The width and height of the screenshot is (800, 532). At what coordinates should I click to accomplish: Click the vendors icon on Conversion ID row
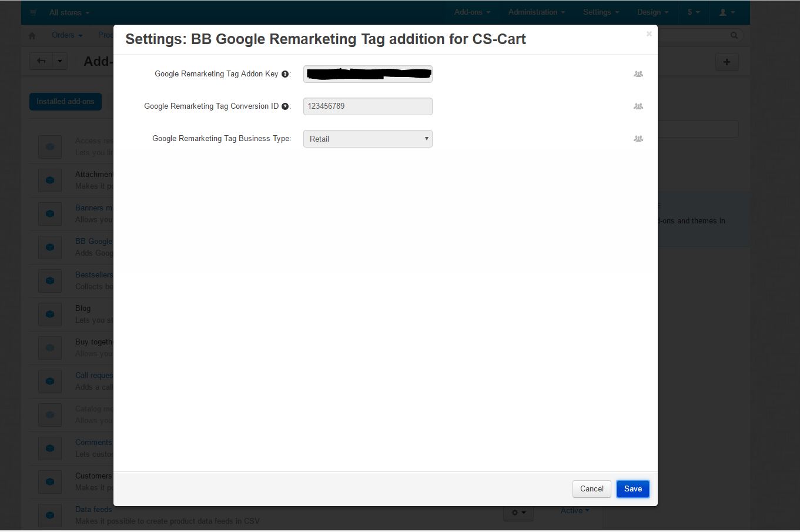point(638,106)
